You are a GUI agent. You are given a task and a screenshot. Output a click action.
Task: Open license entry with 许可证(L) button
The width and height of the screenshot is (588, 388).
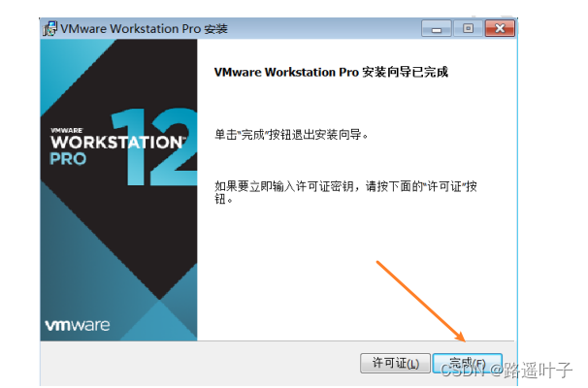pyautogui.click(x=395, y=363)
